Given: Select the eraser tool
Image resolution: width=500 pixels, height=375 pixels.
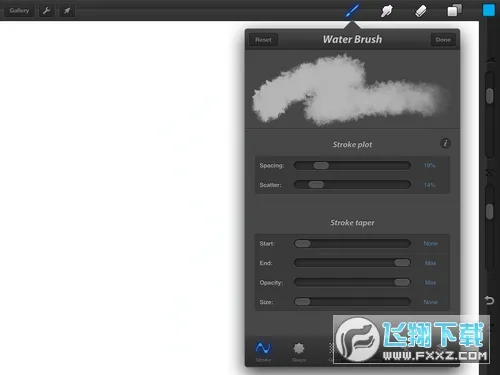Looking at the screenshot, I should pyautogui.click(x=421, y=11).
